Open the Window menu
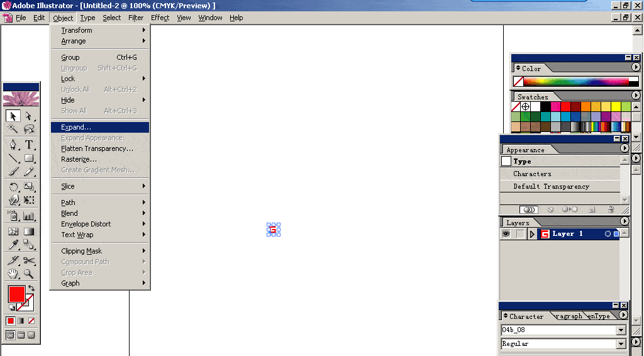The width and height of the screenshot is (644, 356). coord(210,18)
